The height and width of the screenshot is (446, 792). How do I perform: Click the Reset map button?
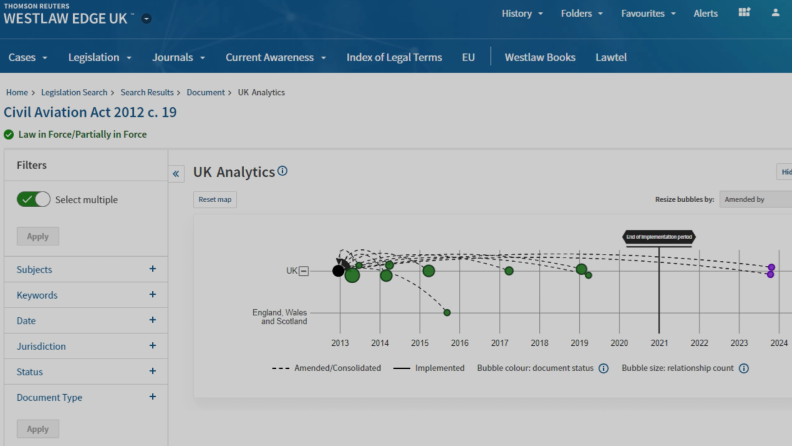pos(215,200)
